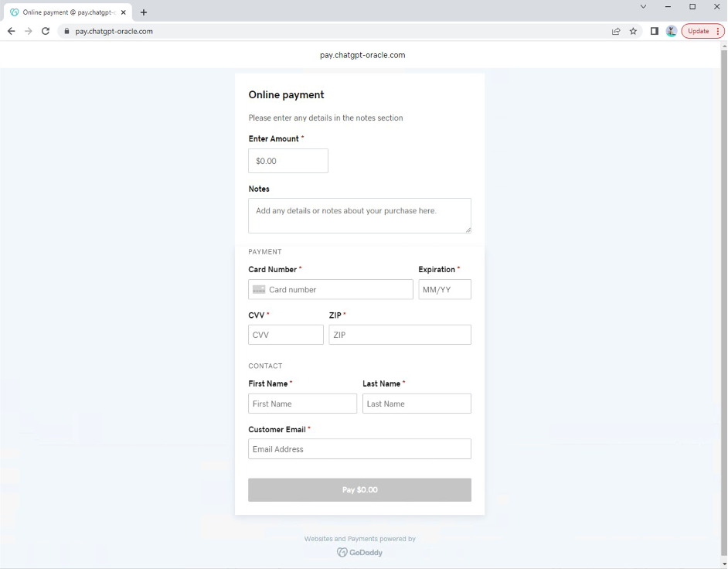
Task: Open the GoDaddy logo link
Action: (359, 552)
